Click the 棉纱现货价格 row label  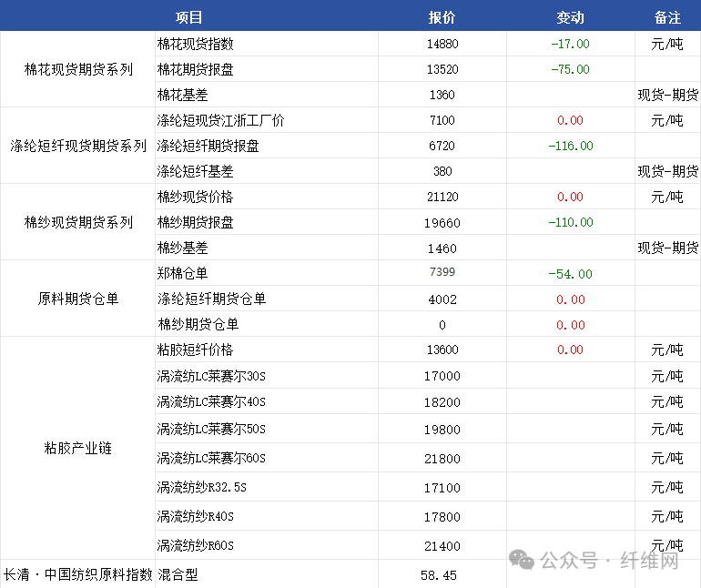tap(196, 197)
